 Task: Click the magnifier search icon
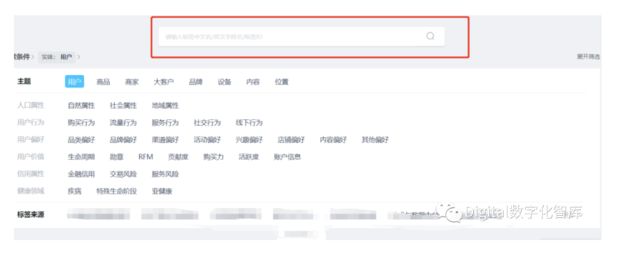coord(430,36)
